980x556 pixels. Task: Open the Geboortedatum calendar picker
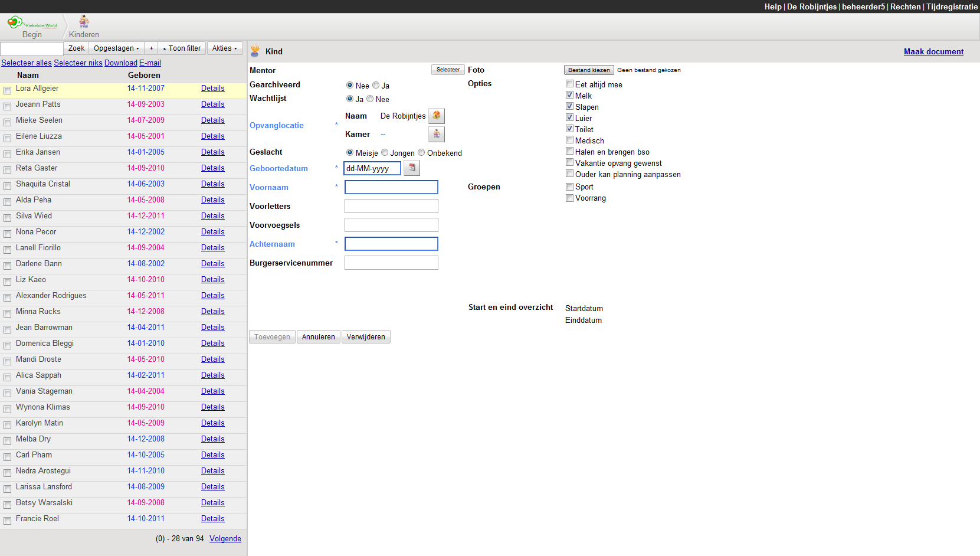point(412,168)
